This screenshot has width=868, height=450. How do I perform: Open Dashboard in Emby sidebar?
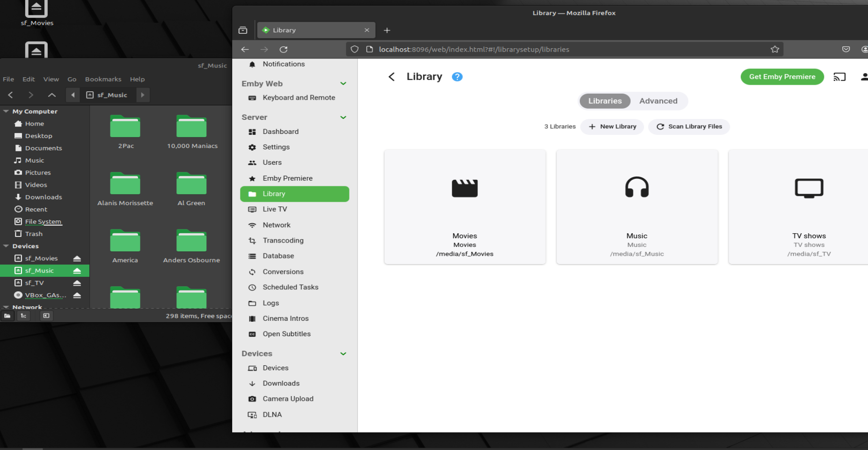point(294,132)
